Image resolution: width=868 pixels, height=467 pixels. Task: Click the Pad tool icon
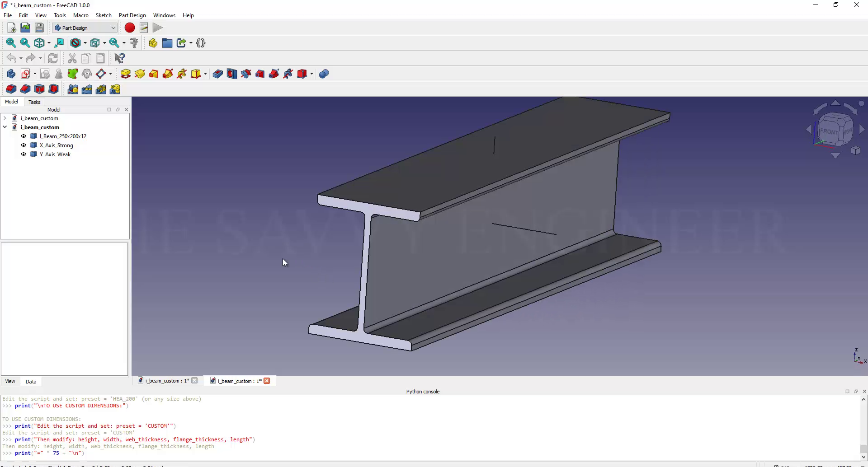tap(126, 74)
